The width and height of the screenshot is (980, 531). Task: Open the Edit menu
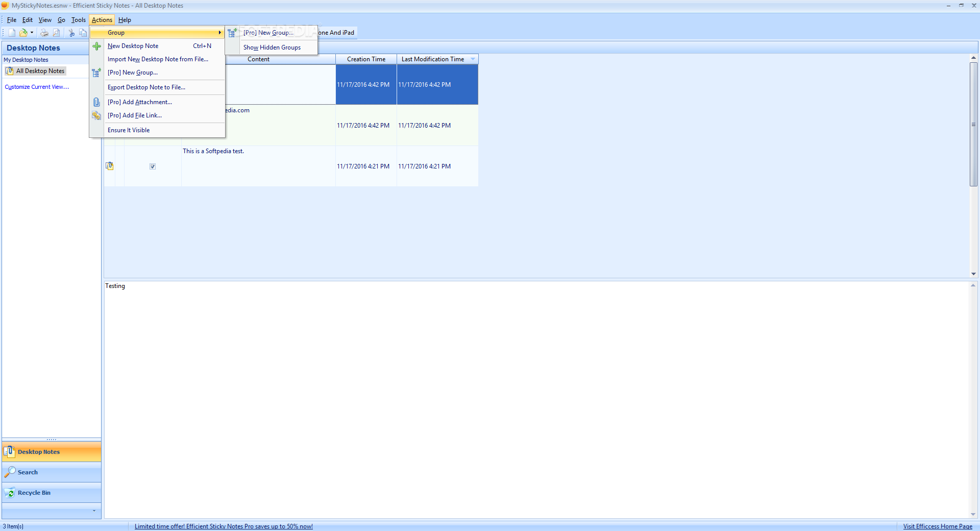28,20
